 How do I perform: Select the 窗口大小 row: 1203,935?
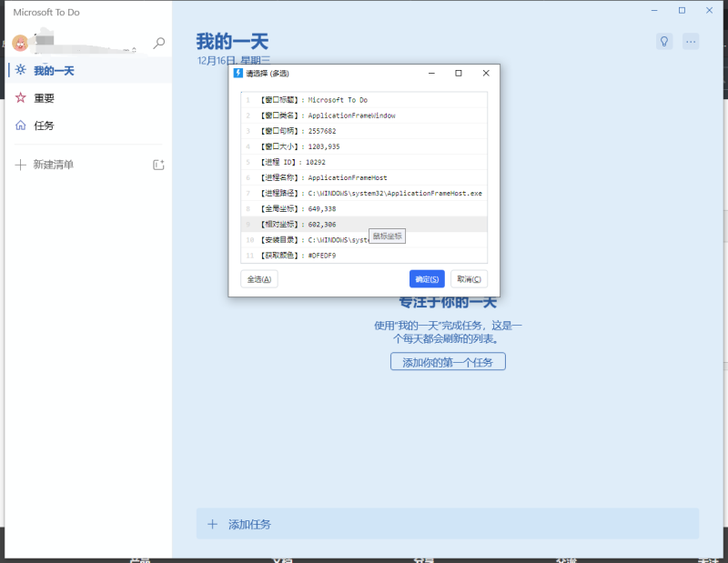point(364,146)
